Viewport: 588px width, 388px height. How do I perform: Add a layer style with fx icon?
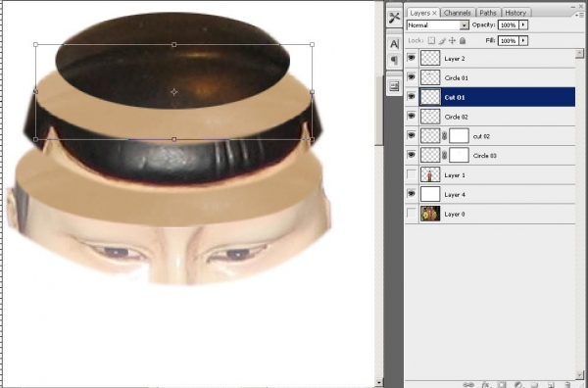486,384
